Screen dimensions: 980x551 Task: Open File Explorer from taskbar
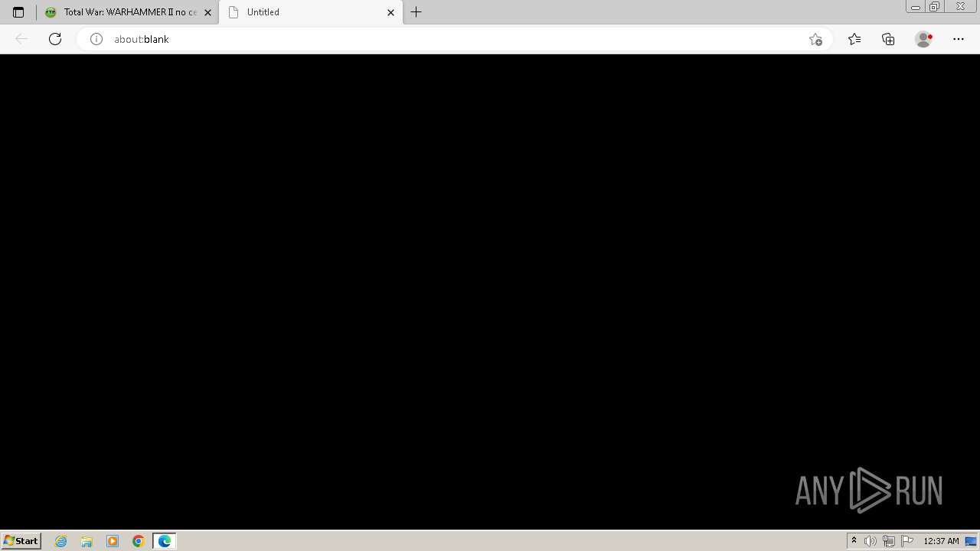(x=87, y=541)
